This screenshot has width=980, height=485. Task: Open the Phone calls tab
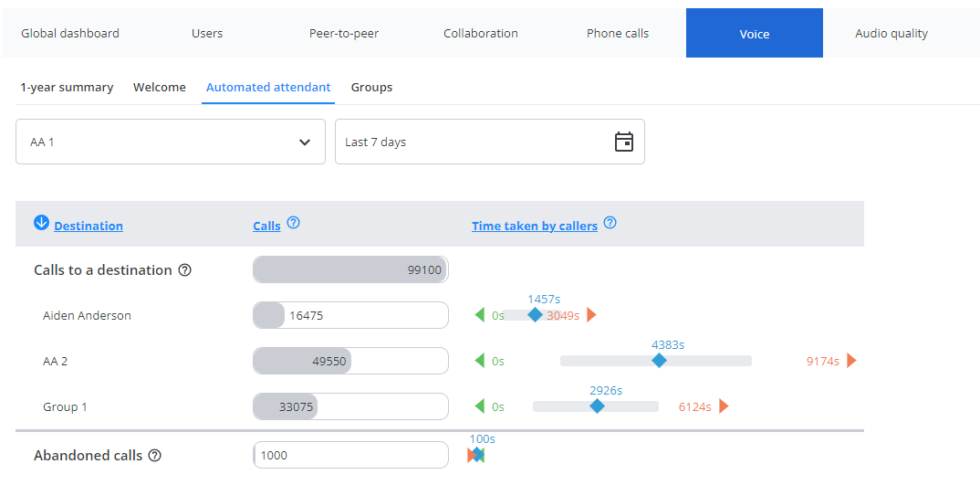(618, 34)
